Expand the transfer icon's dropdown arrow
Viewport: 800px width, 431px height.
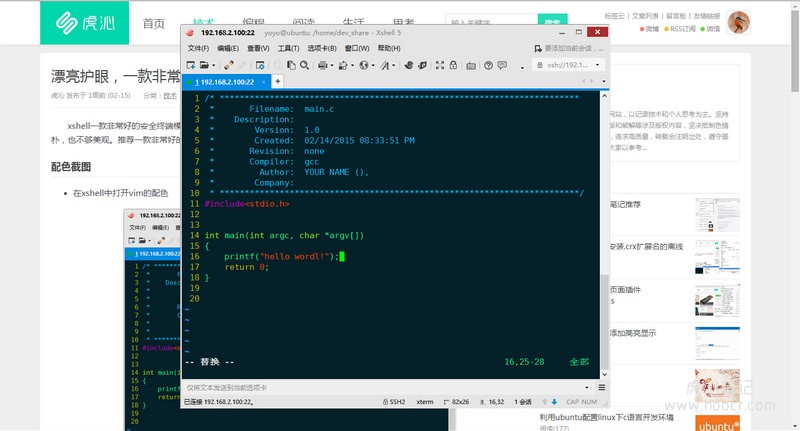tap(352, 65)
